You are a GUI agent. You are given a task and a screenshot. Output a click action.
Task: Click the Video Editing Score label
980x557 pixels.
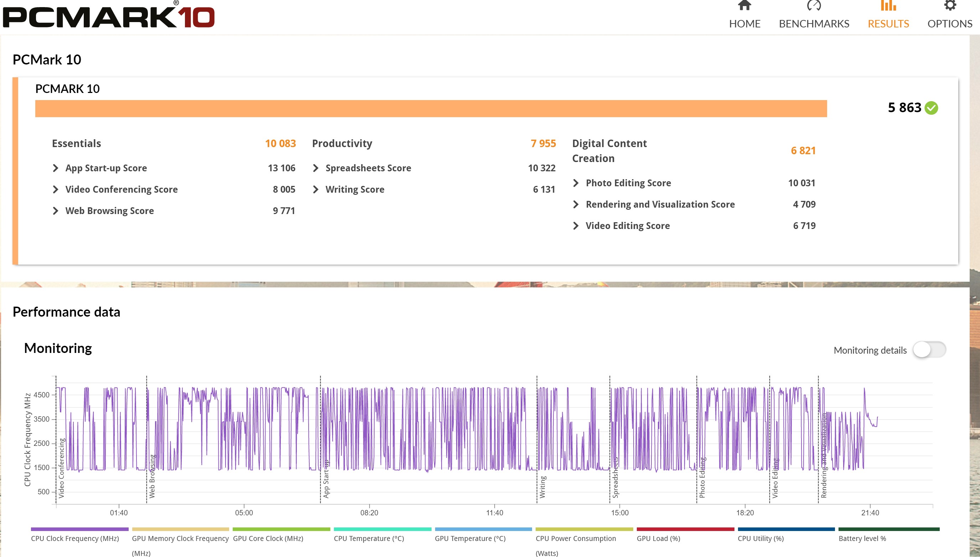(x=628, y=226)
